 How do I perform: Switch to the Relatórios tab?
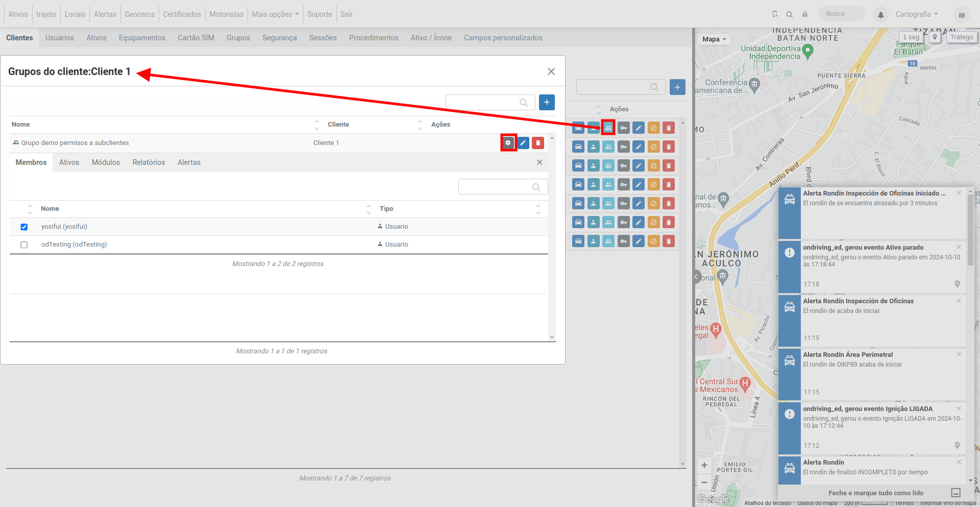click(x=149, y=162)
